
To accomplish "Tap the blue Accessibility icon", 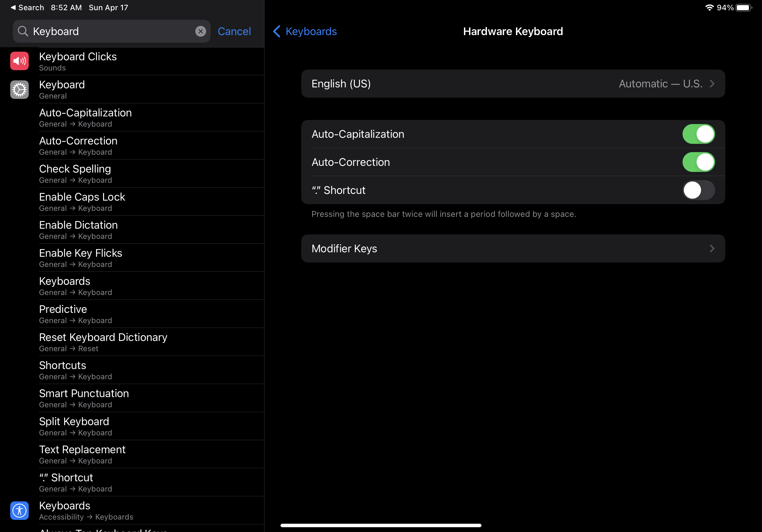I will [19, 510].
